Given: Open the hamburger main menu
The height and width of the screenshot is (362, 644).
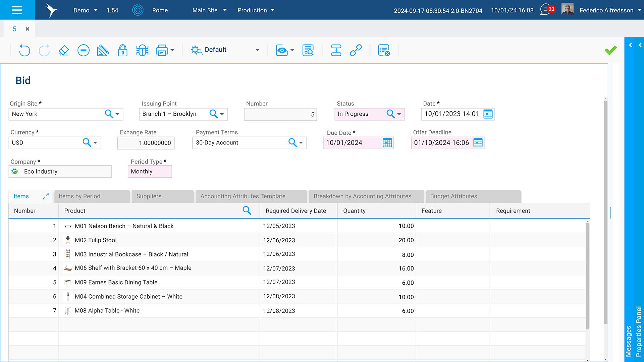Looking at the screenshot, I should coord(17,10).
